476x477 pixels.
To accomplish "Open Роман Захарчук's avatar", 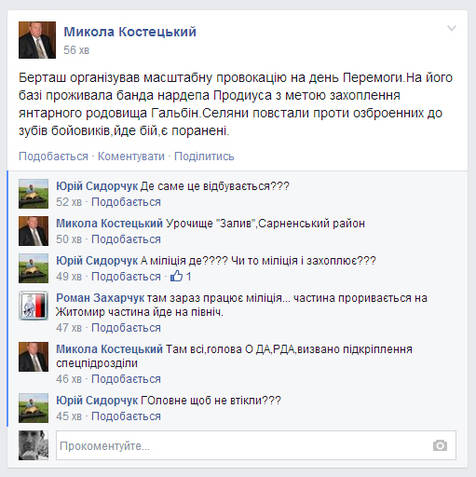I will click(33, 305).
